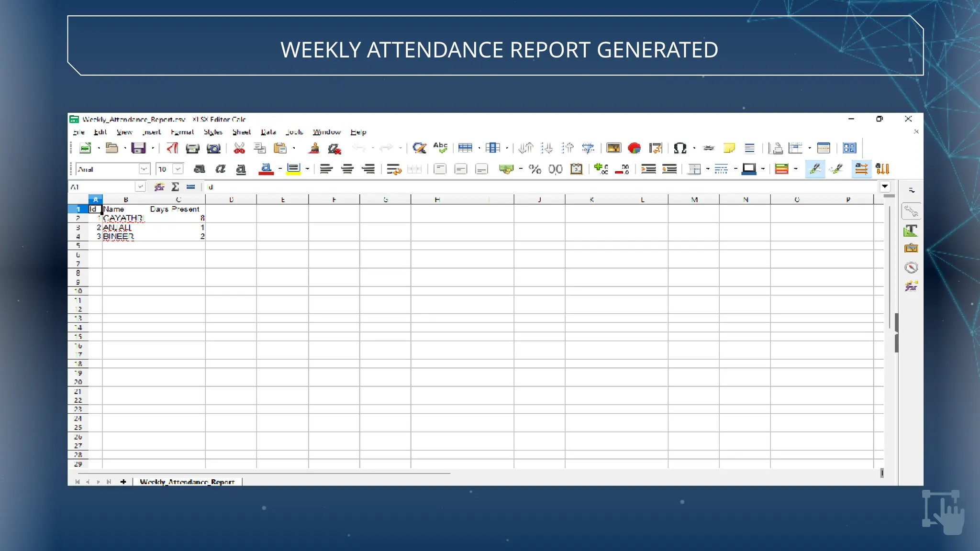980x551 pixels.
Task: Toggle Italic formatting
Action: pyautogui.click(x=220, y=169)
